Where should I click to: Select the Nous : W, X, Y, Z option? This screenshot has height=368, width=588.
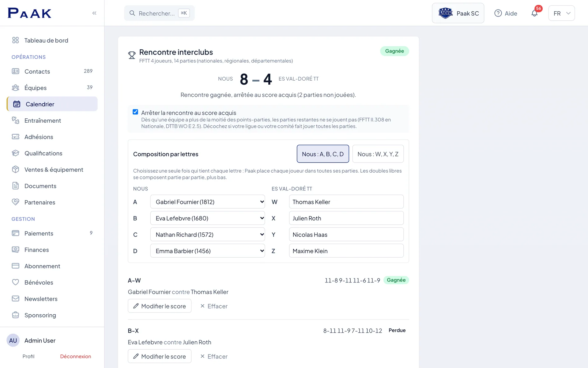[x=378, y=154]
